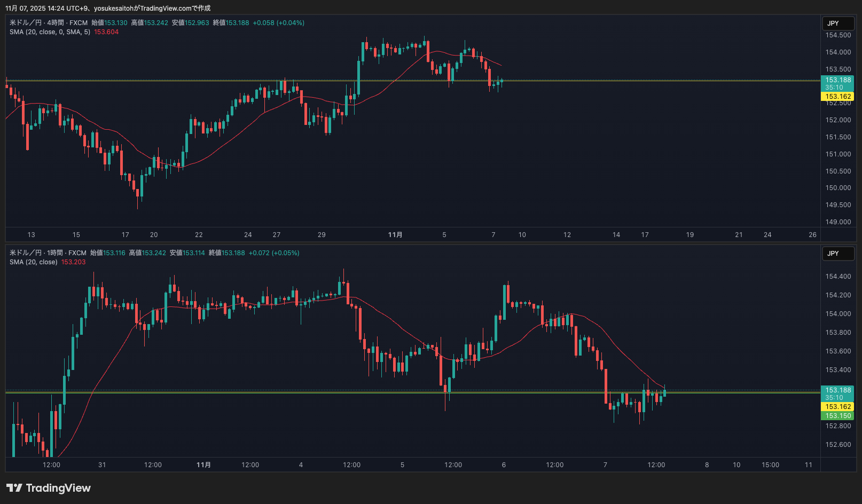Select yellow 153.162 price label on 4-hour chart
This screenshot has width=862, height=504.
pos(837,97)
